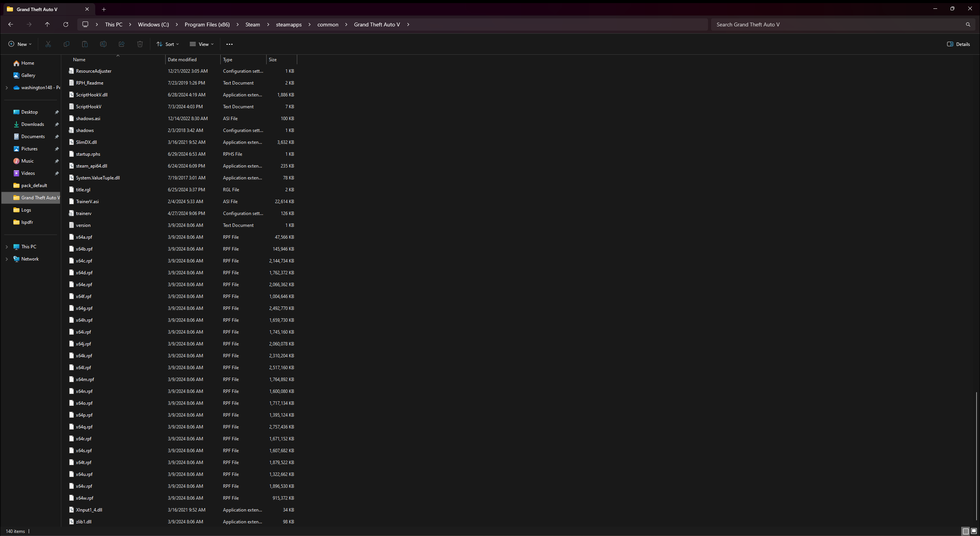
Task: Expand the This PC tree node
Action: [7, 247]
